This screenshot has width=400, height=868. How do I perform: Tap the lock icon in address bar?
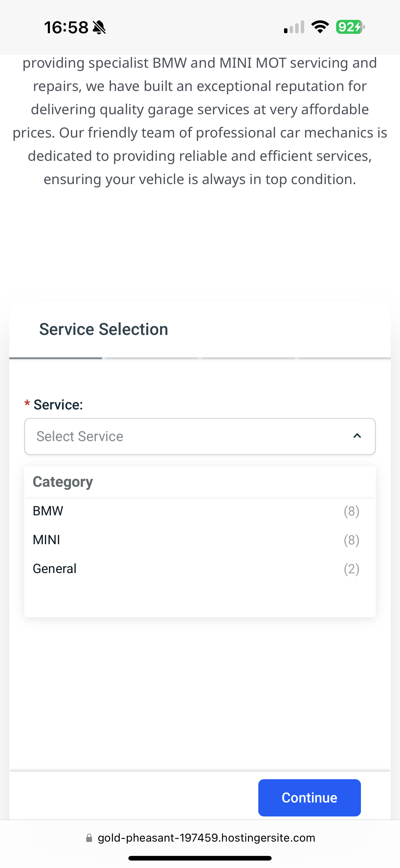(x=89, y=838)
